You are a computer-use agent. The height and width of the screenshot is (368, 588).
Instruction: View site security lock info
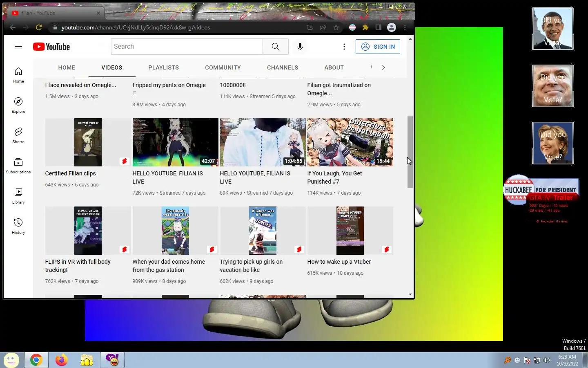pos(55,27)
